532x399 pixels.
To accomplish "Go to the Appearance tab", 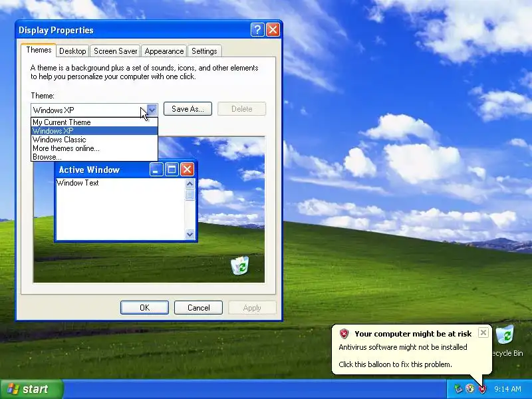I will [164, 51].
